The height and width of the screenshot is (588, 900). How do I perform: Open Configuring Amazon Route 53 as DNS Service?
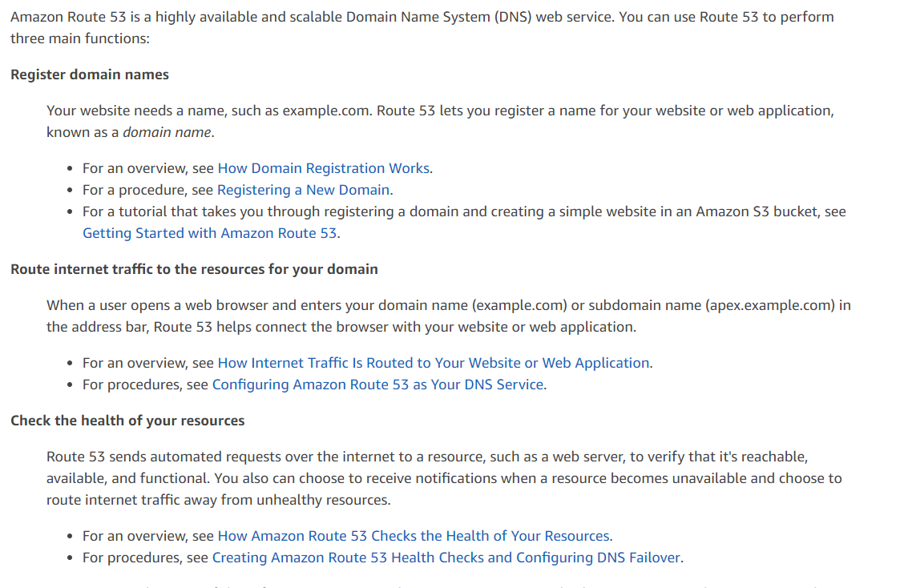(377, 385)
